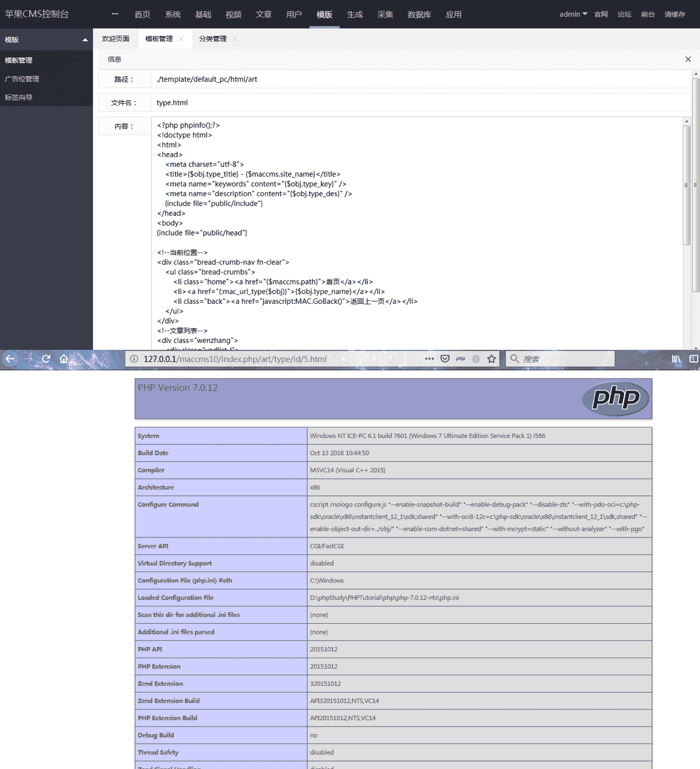Screen dimensions: 700x769
Task: Open the Pocket save icon in address bar
Action: (x=445, y=359)
